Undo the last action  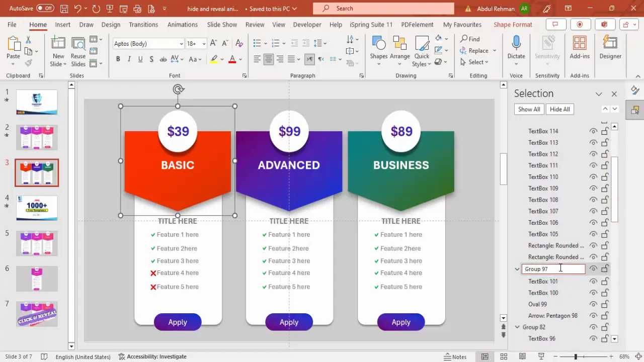coord(77,9)
